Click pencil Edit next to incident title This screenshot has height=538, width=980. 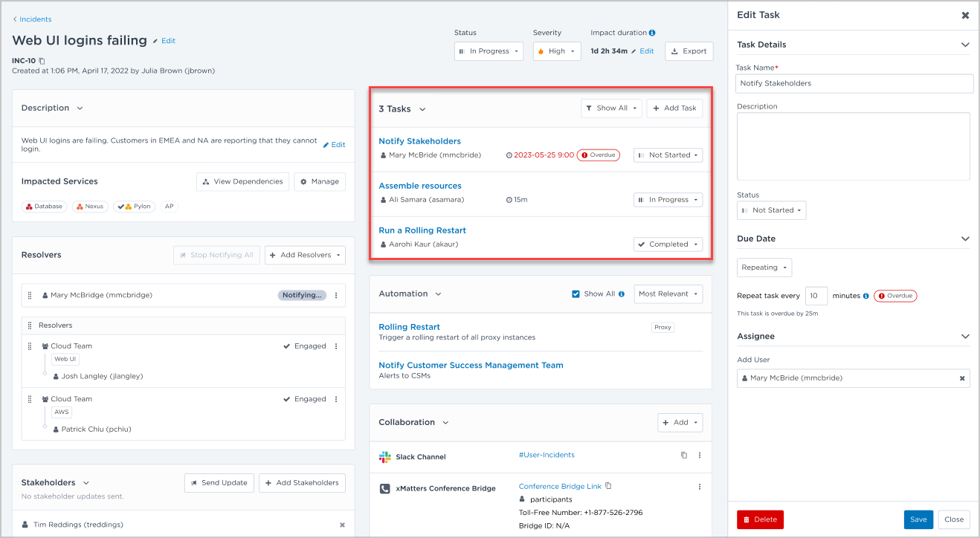pyautogui.click(x=164, y=41)
